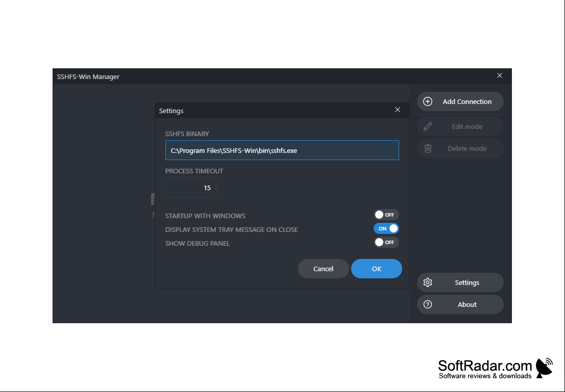
Task: Click the SSHFS BINARY label
Action: tap(187, 134)
